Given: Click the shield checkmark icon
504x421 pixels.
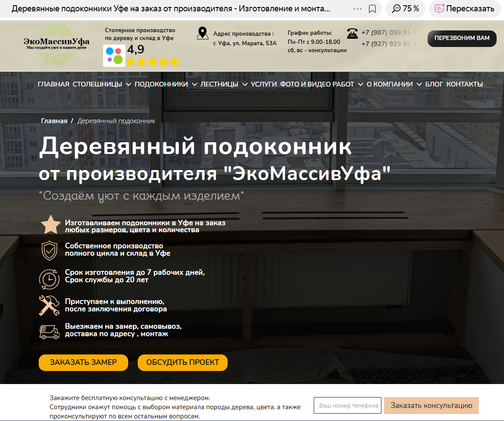Looking at the screenshot, I should [x=49, y=250].
